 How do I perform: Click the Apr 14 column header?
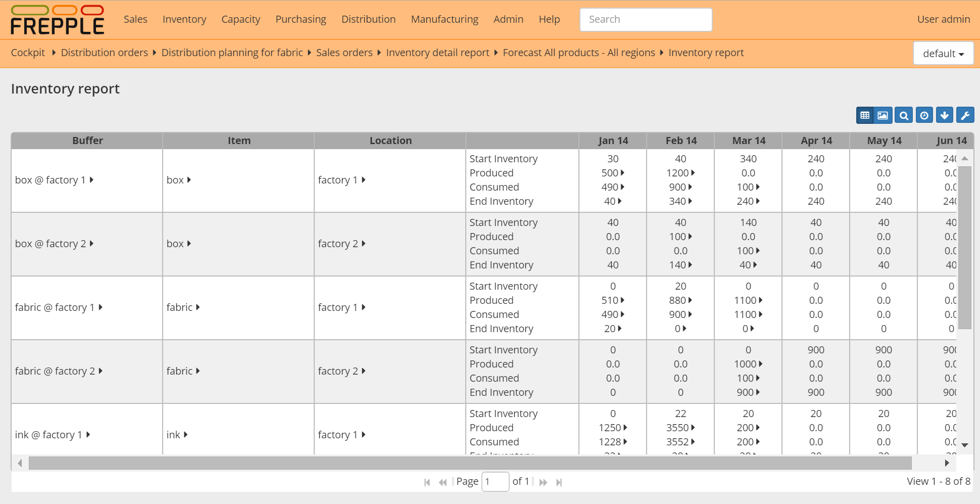click(x=816, y=141)
